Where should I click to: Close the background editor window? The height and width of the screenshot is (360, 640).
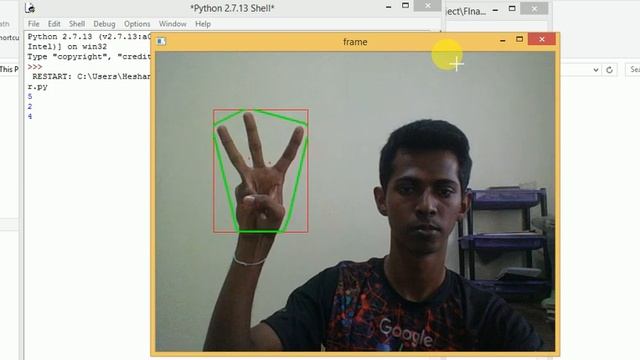[534, 9]
